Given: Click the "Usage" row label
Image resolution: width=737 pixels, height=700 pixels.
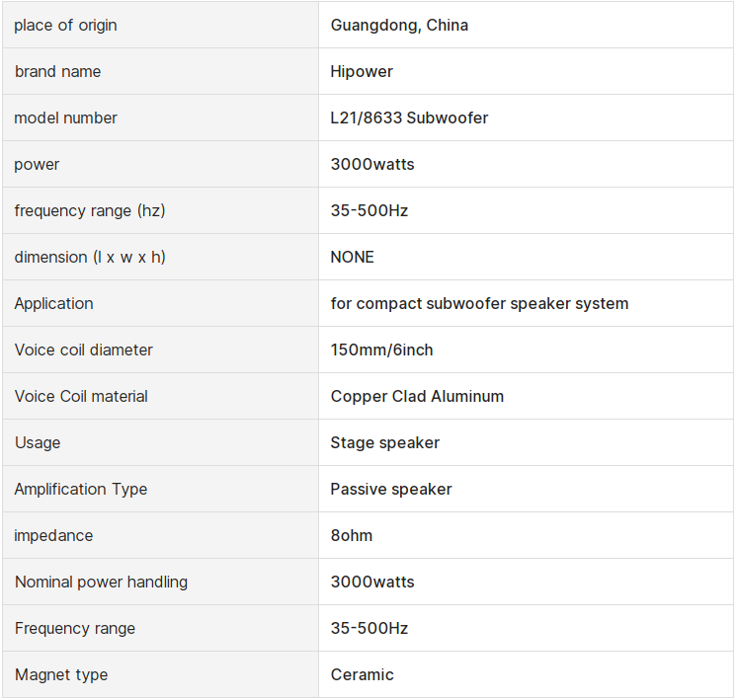Looking at the screenshot, I should pyautogui.click(x=38, y=443).
